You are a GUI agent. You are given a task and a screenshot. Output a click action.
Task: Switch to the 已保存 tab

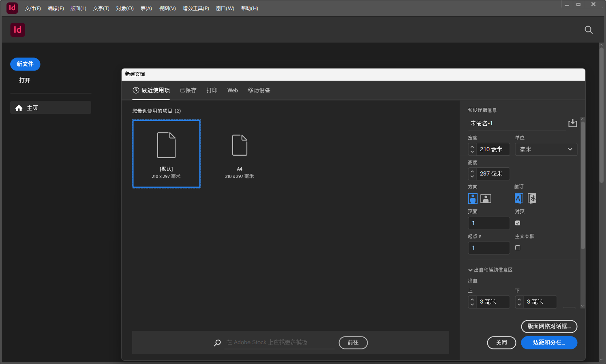tap(188, 90)
